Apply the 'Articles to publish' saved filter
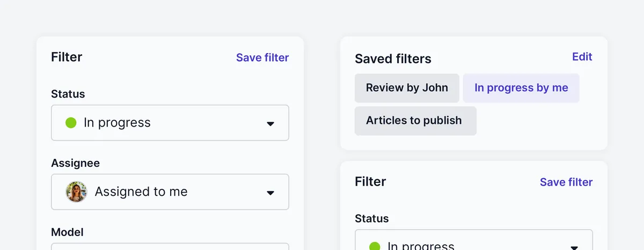The width and height of the screenshot is (644, 250). click(415, 121)
